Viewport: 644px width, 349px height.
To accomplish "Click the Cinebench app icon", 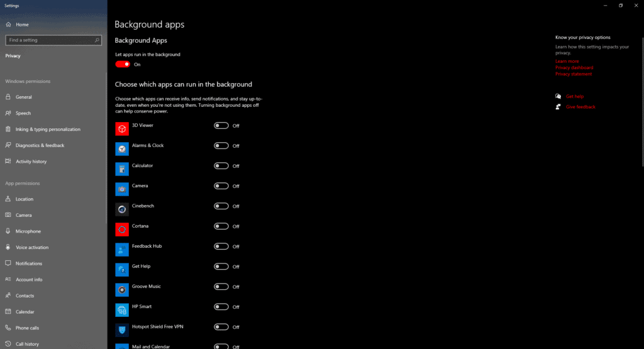I will point(122,209).
